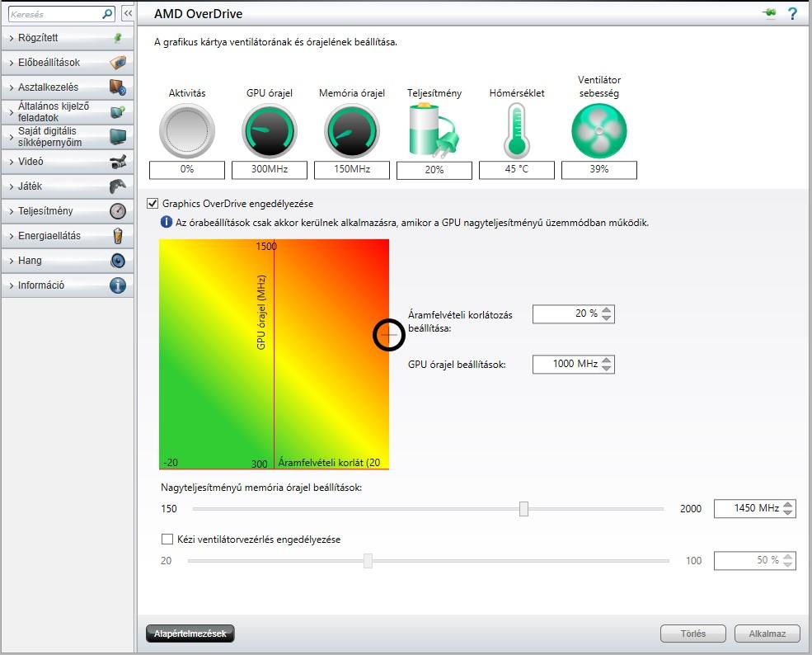Collapse the sidebar with double-chevron button

(128, 13)
